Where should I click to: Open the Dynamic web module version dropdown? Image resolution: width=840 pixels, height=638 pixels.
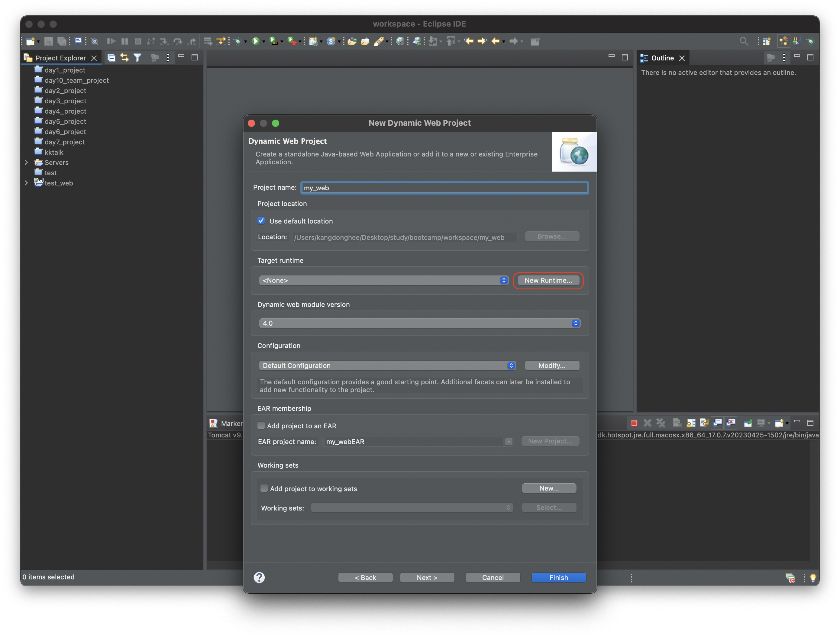420,323
